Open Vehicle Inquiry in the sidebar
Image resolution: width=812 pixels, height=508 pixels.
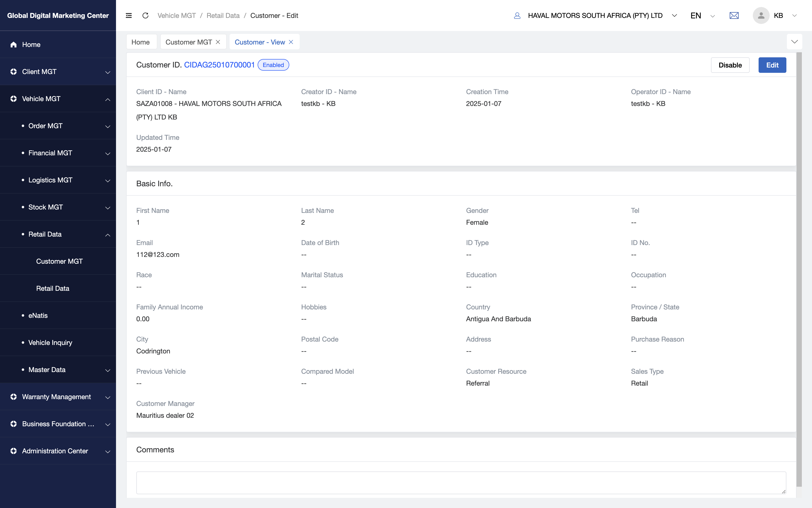coord(58,343)
